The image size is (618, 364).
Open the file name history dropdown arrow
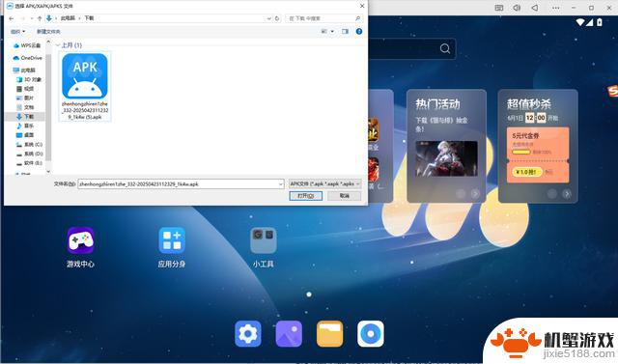[281, 184]
